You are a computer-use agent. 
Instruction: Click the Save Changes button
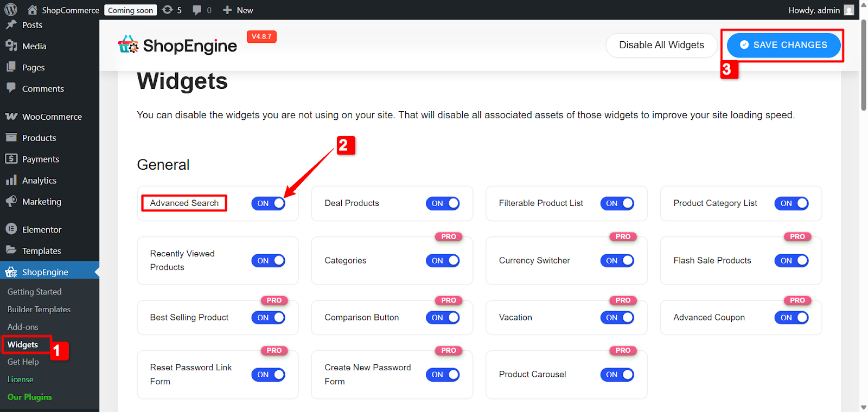click(x=783, y=45)
